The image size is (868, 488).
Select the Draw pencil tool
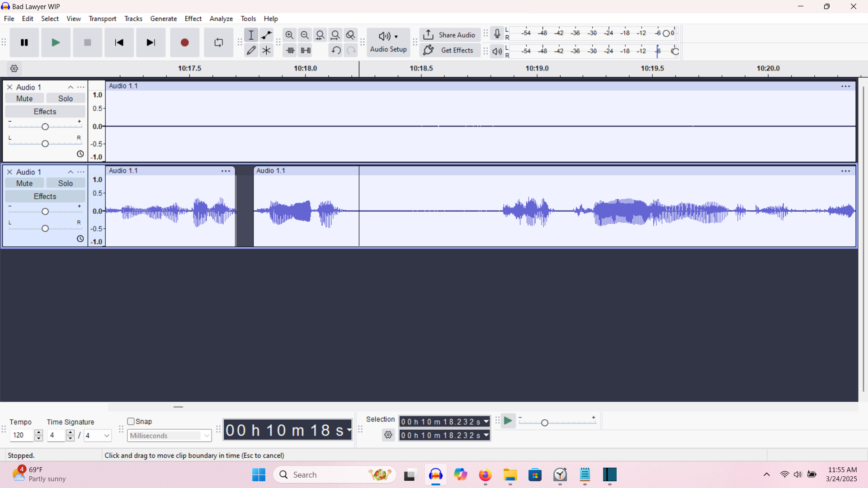(251, 50)
